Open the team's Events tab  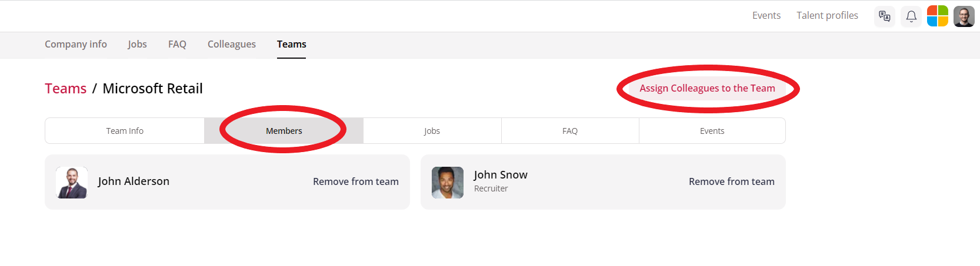[712, 131]
